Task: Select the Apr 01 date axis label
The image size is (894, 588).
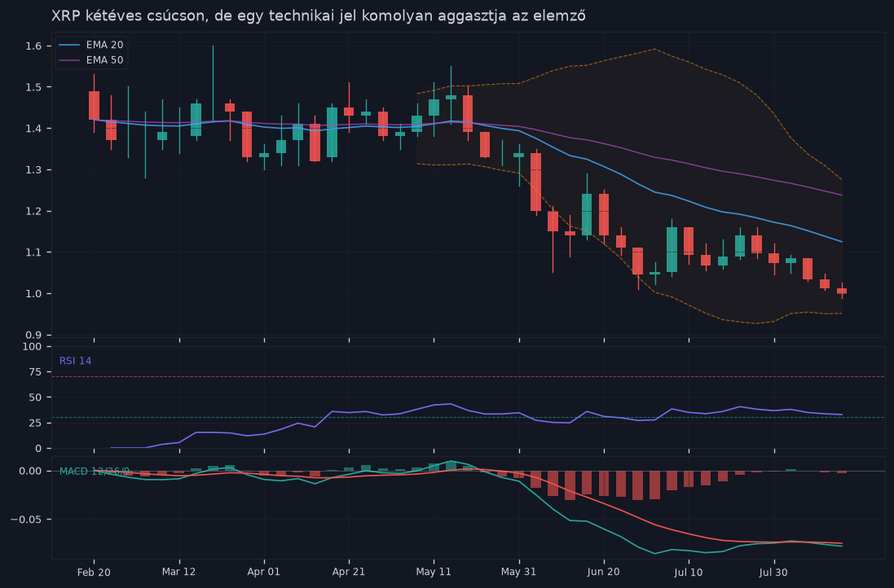Action: [264, 572]
